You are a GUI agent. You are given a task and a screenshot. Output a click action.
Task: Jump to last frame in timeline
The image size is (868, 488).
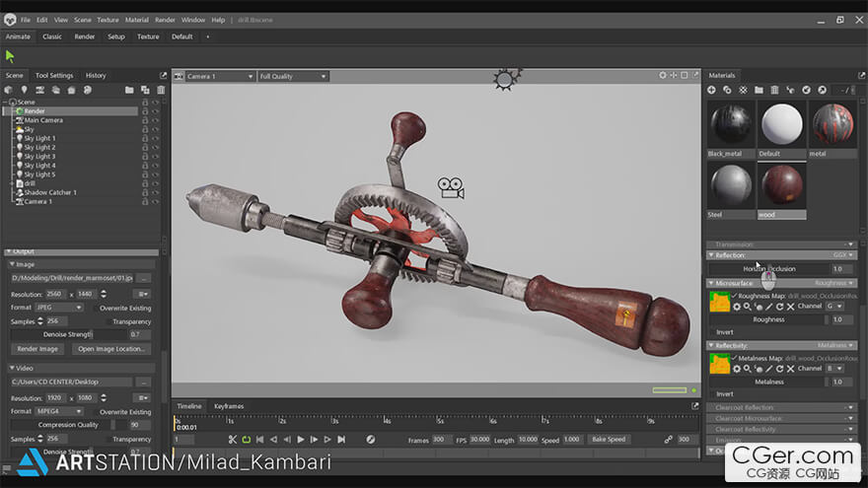click(x=341, y=440)
